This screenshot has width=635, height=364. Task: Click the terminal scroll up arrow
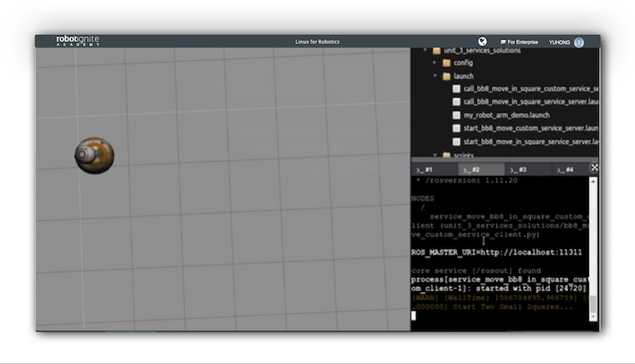pos(593,182)
